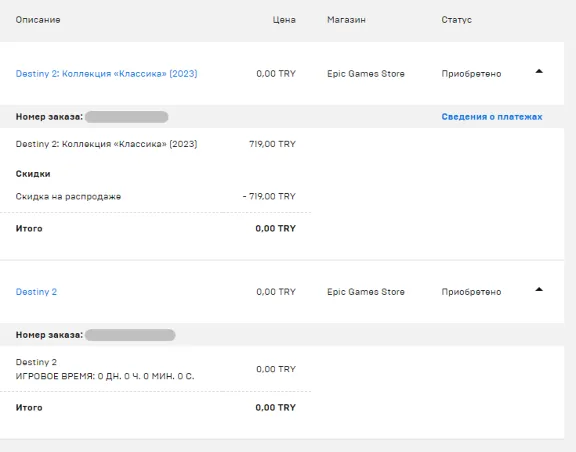Click the Магазин column header
This screenshot has width=576, height=452.
346,20
